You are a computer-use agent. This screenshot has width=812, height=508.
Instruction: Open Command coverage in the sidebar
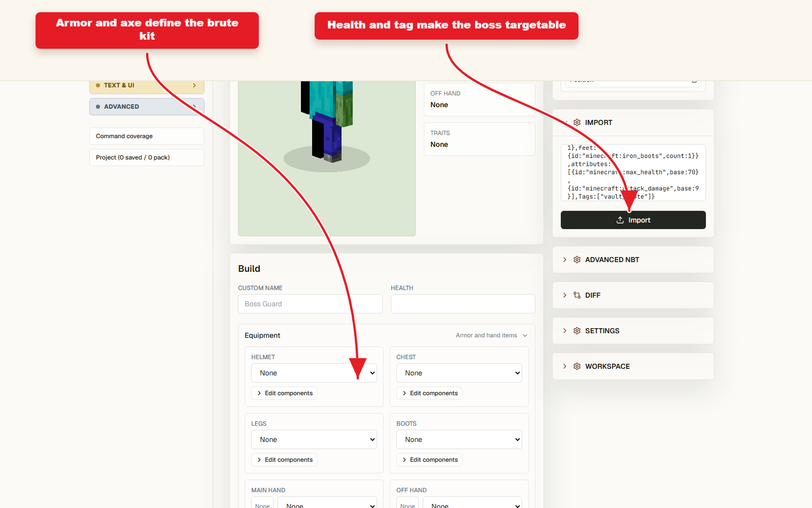click(147, 136)
